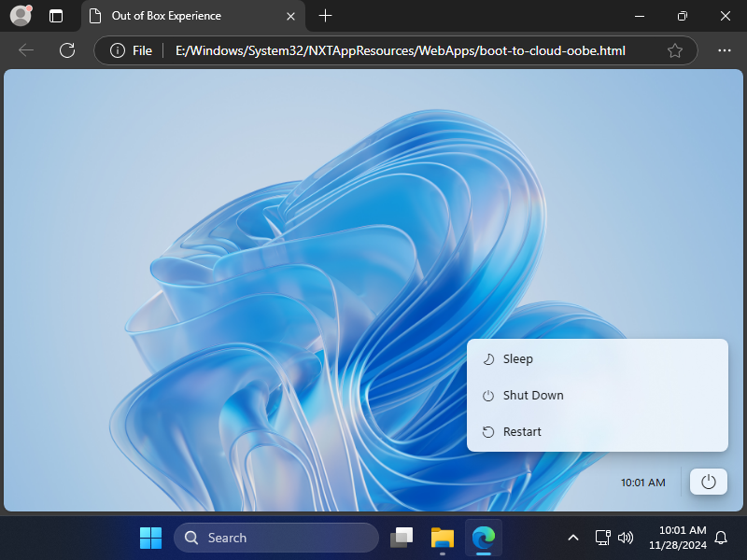Click the address bar URL

[401, 50]
